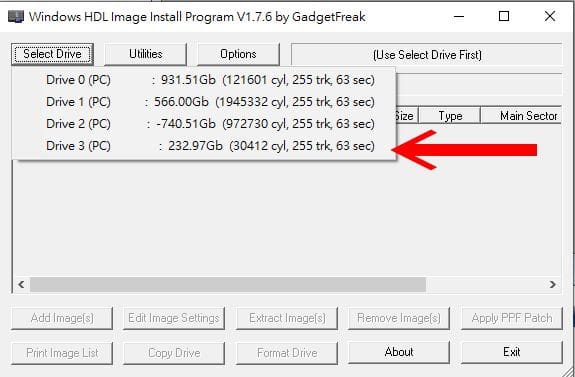Close the HDL Image Install window
Screen dimensions: 575x377
(x=550, y=17)
